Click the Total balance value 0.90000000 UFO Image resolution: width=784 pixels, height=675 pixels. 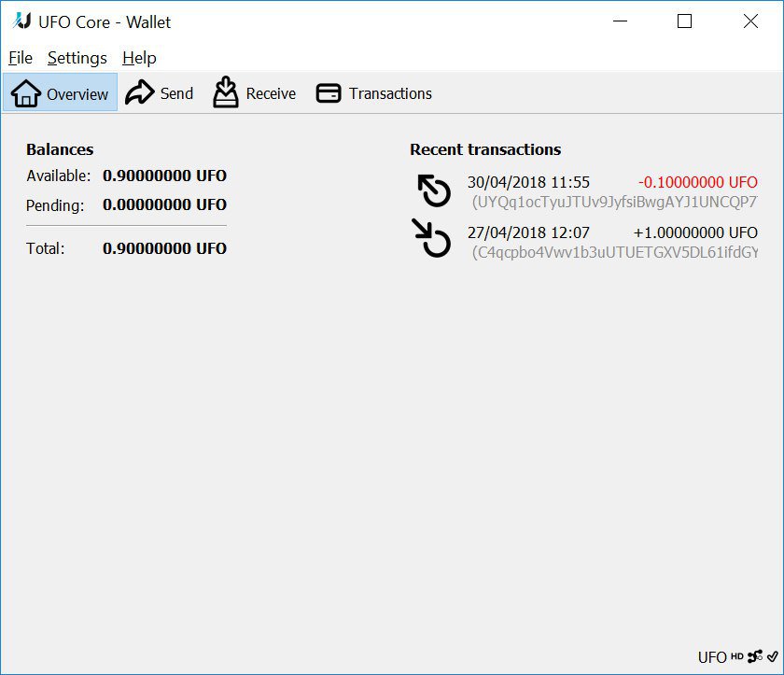[x=164, y=248]
